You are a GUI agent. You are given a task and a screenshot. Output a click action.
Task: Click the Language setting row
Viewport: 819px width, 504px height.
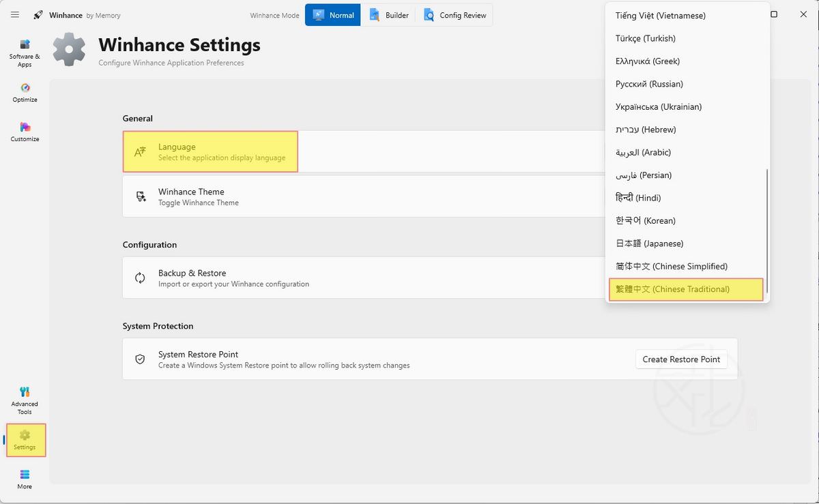click(x=430, y=151)
